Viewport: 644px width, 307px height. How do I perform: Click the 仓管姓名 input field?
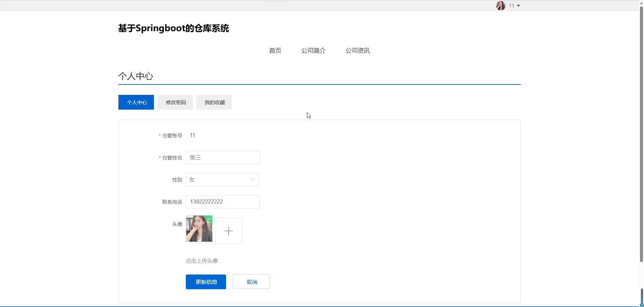[x=223, y=158]
